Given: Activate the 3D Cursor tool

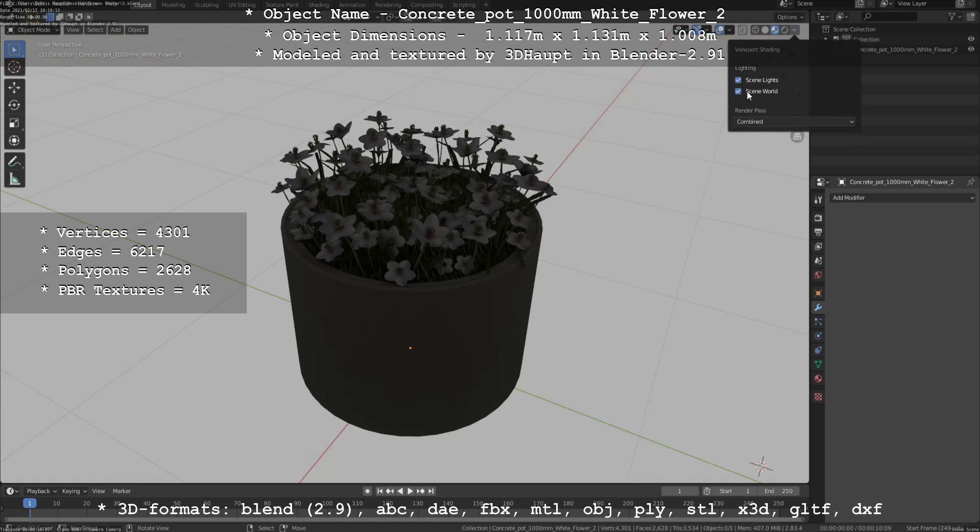Looking at the screenshot, I should (15, 67).
